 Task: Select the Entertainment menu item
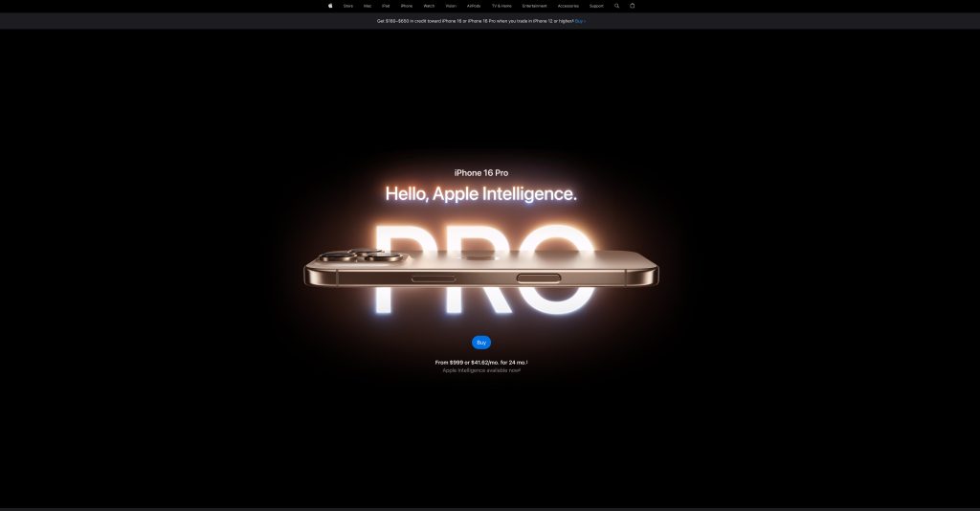tap(534, 6)
